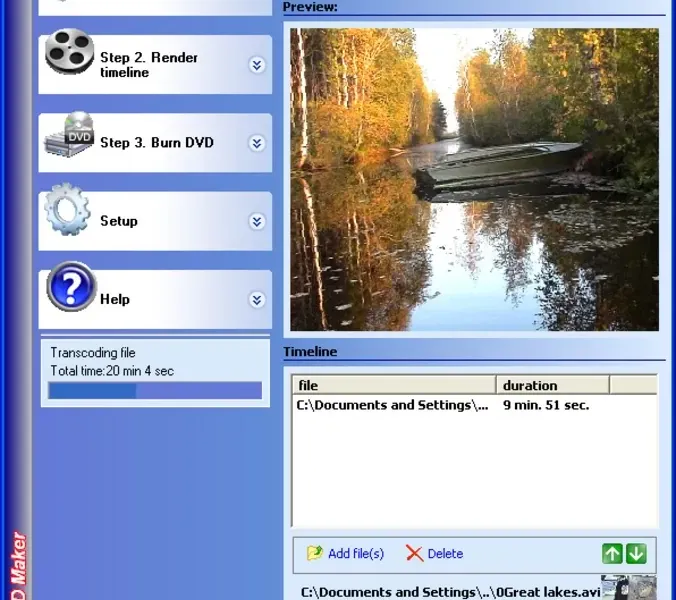This screenshot has width=676, height=600.
Task: Expand the Step 3 Burn DVD panel
Action: point(257,143)
